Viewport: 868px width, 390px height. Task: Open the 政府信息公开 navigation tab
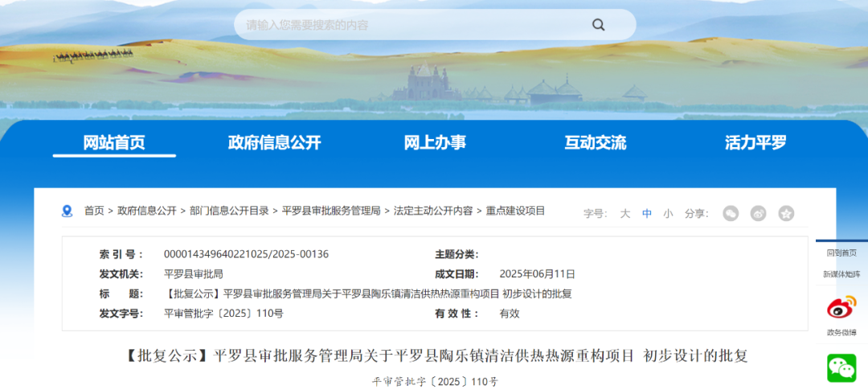pos(275,143)
